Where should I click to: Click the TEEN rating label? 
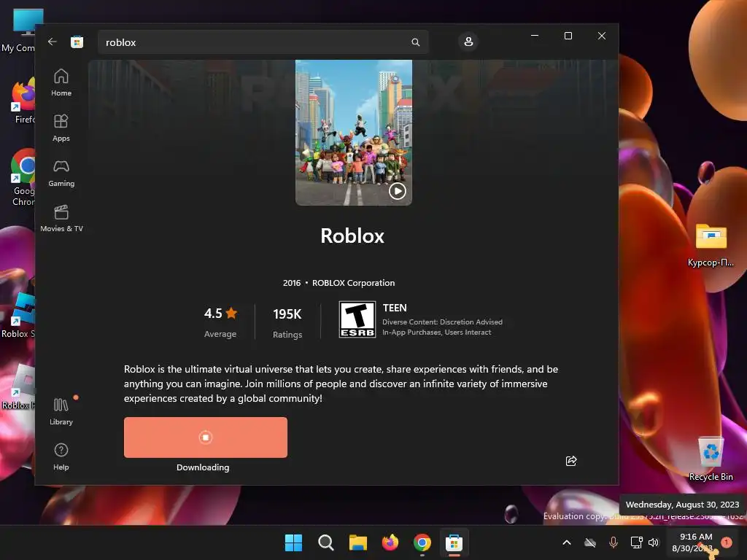[395, 308]
